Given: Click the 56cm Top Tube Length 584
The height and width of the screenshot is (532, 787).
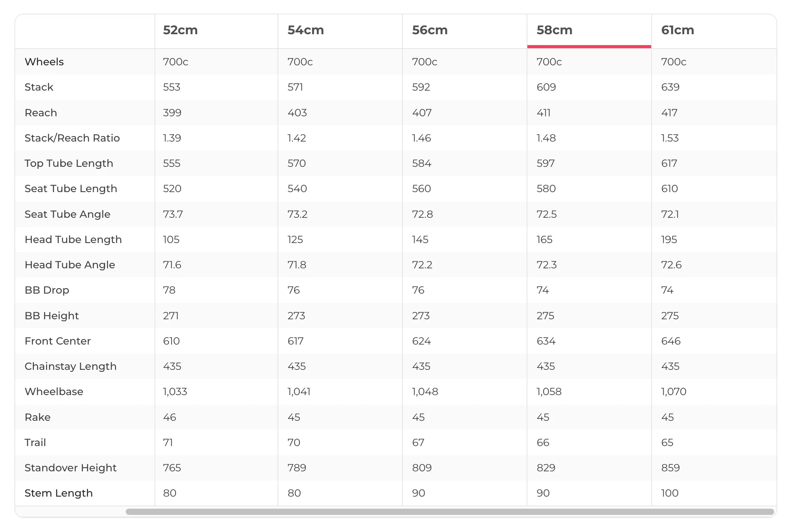Looking at the screenshot, I should pos(422,163).
